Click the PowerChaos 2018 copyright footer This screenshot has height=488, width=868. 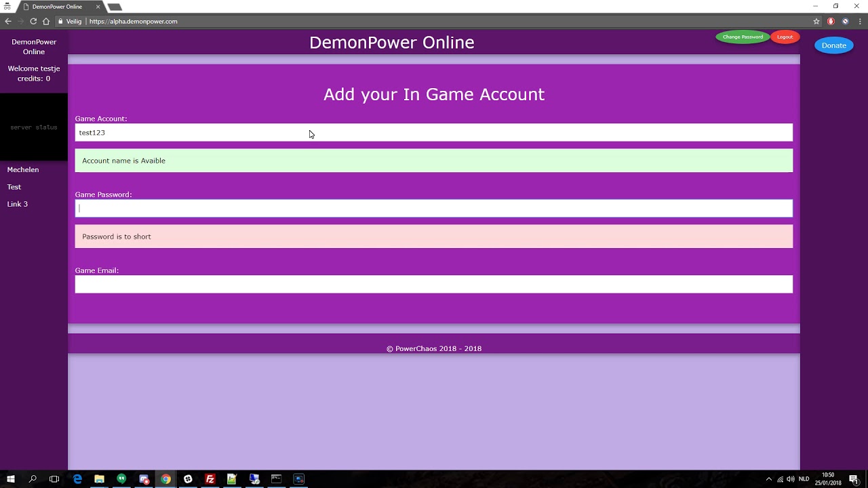click(x=434, y=348)
